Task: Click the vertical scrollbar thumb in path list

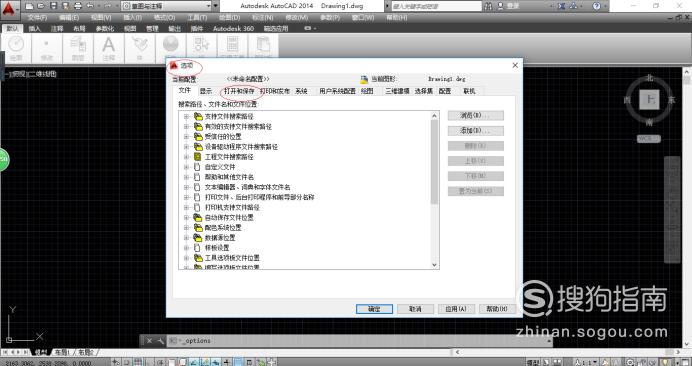Action: point(434,162)
